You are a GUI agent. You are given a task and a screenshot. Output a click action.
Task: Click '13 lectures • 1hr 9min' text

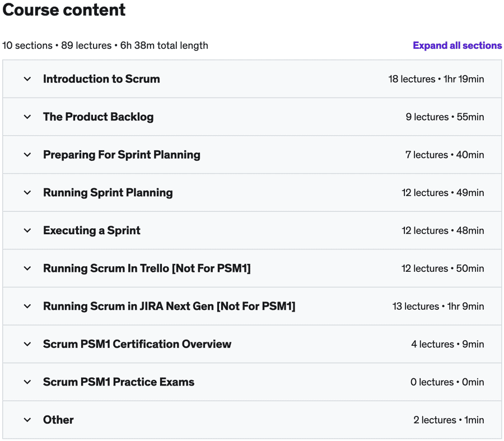(x=438, y=306)
